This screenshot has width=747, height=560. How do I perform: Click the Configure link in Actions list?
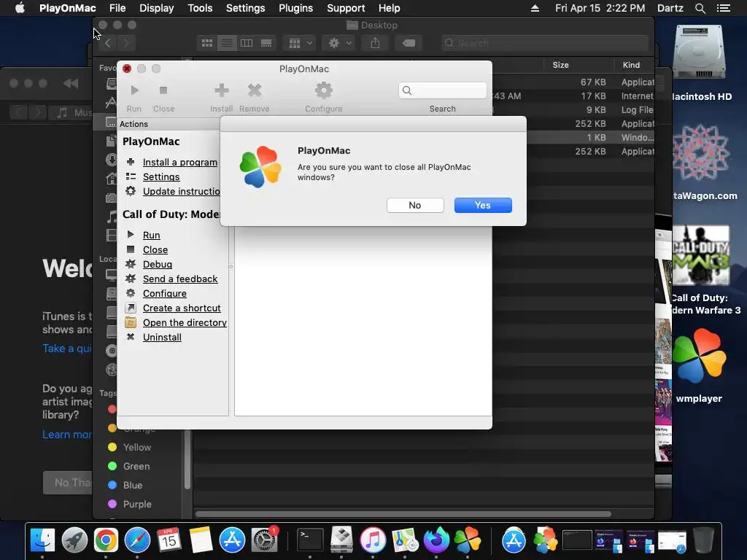(x=164, y=294)
